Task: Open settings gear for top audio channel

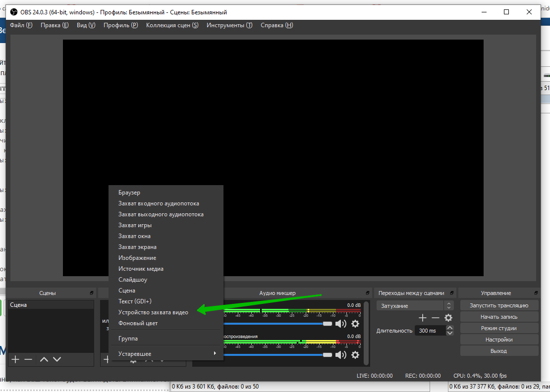Action: click(355, 324)
